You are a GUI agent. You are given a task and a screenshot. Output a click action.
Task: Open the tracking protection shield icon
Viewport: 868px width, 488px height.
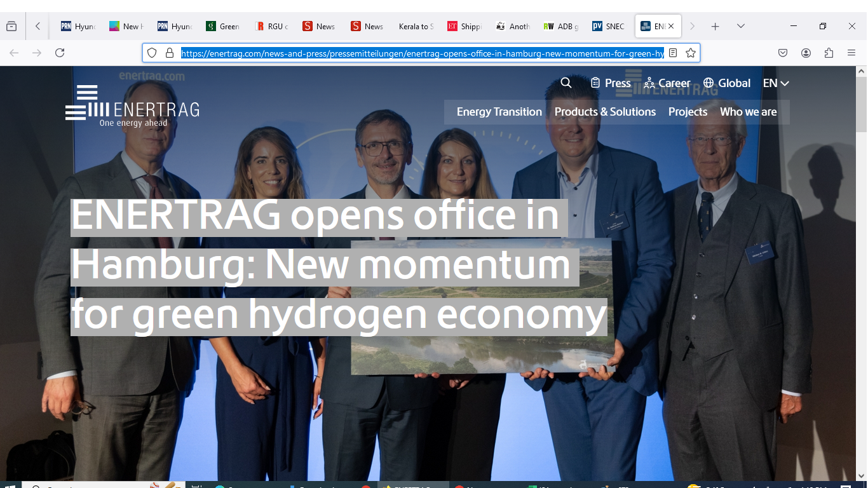(152, 53)
